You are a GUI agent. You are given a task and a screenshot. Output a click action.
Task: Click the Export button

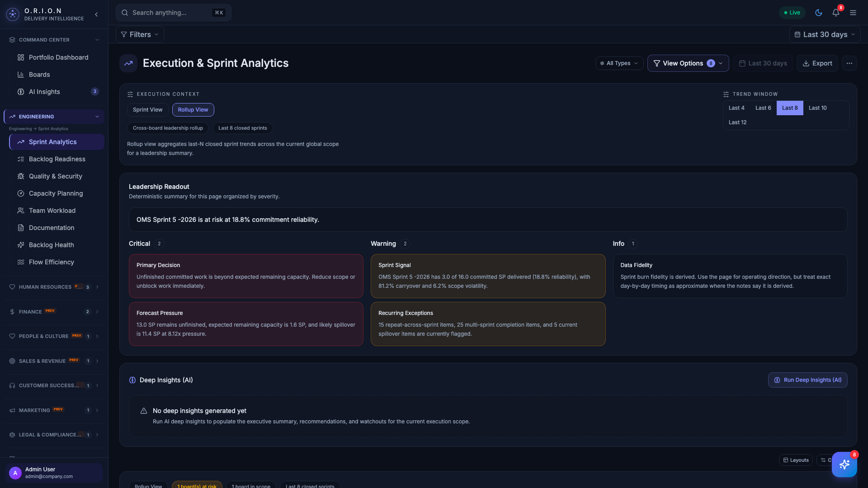click(x=817, y=63)
